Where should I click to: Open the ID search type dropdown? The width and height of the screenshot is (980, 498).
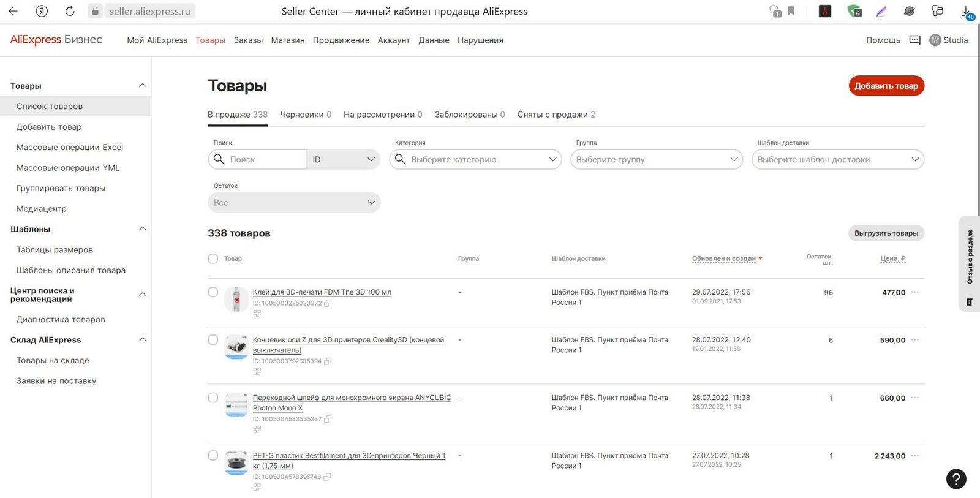click(343, 159)
